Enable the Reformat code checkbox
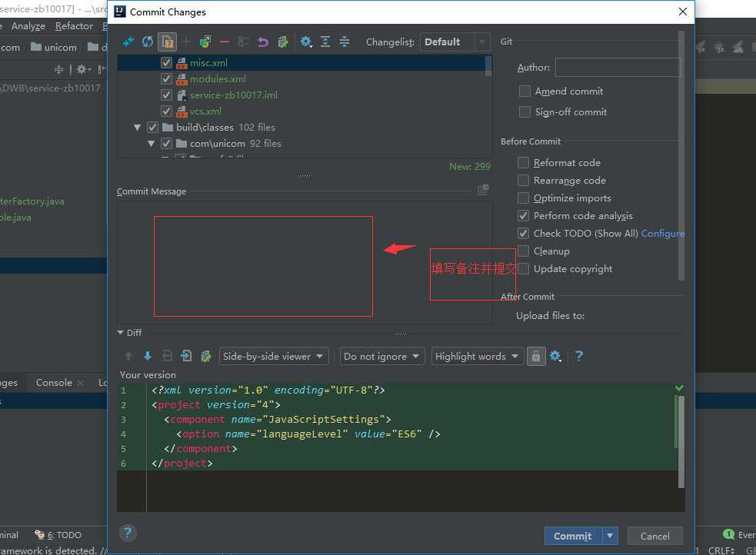The image size is (756, 555). click(x=524, y=163)
